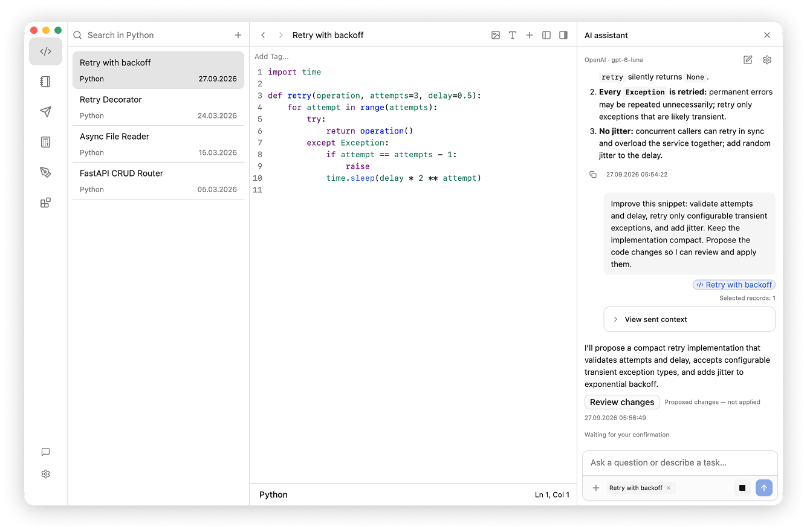Select Retry with backoff snippet in list
This screenshot has height=532, width=807.
(x=158, y=70)
